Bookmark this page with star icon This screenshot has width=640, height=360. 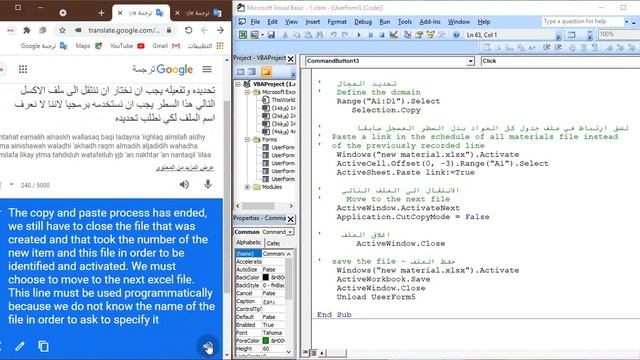62,30
